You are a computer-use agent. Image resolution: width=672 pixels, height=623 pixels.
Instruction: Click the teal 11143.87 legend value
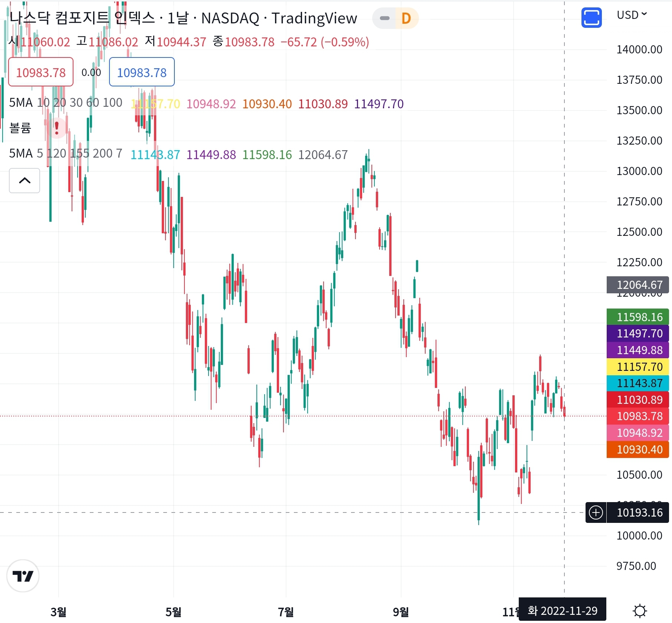pos(155,154)
